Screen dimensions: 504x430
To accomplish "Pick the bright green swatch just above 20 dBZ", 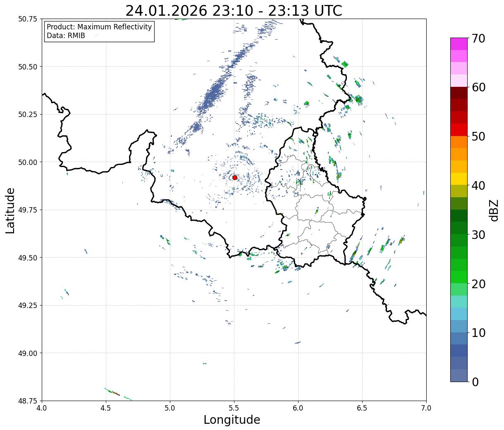I will tap(459, 277).
